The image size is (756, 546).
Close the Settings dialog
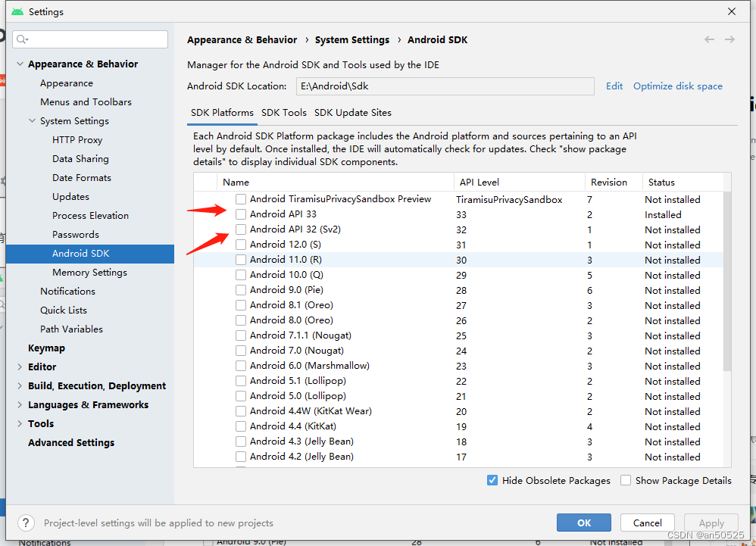(x=732, y=11)
